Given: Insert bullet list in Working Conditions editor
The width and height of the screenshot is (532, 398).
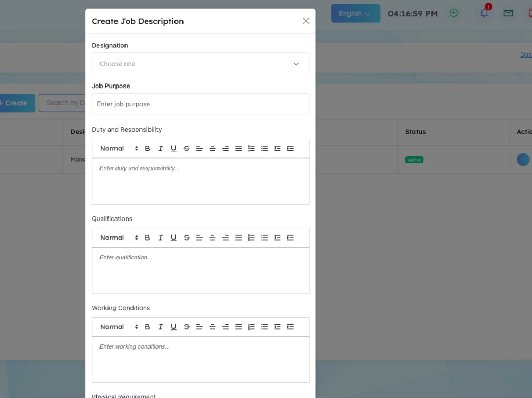Looking at the screenshot, I should [x=264, y=327].
